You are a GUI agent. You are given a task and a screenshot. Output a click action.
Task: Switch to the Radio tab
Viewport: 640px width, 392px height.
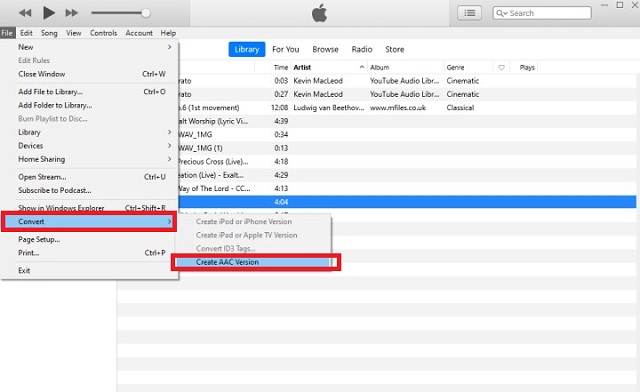pos(362,49)
